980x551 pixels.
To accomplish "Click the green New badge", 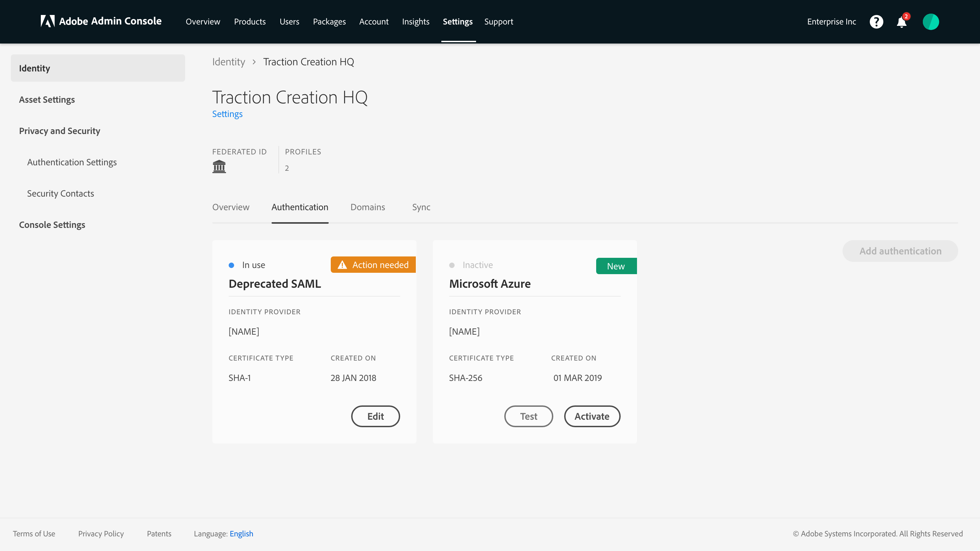I will (x=616, y=266).
